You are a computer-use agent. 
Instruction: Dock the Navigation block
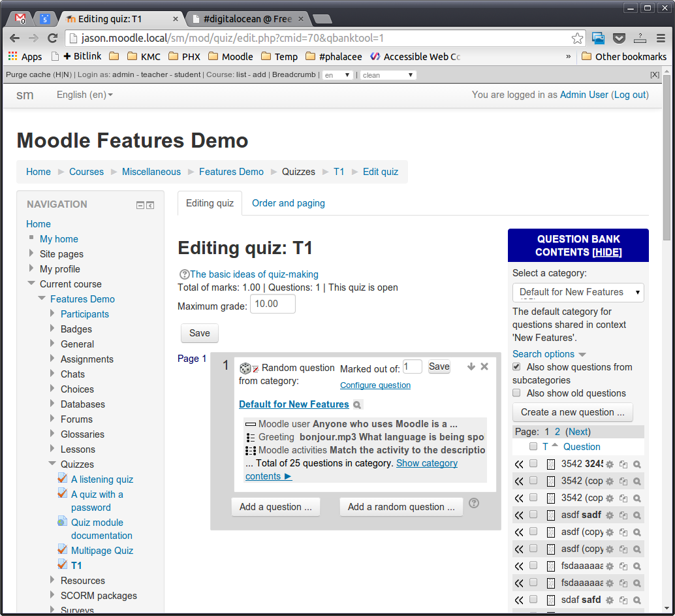coord(150,206)
